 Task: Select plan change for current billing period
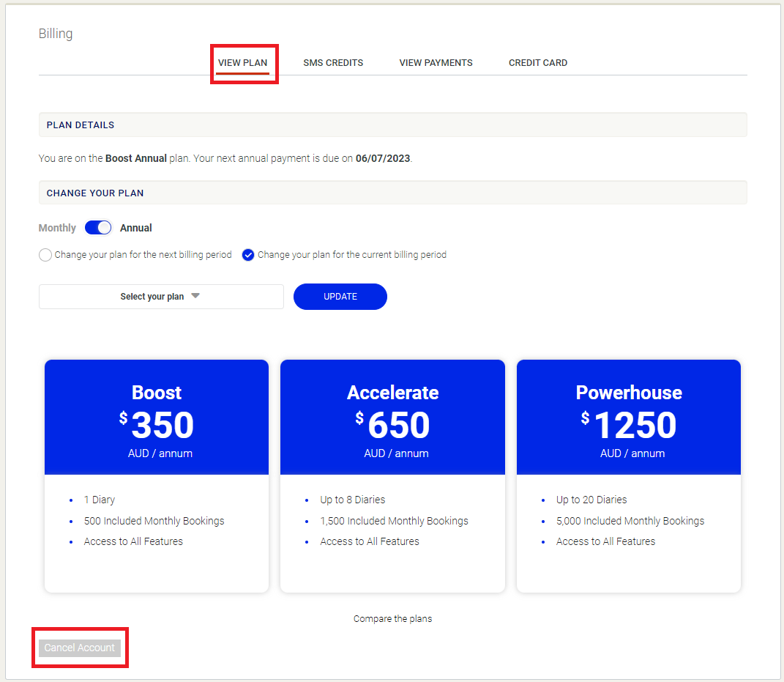(247, 255)
